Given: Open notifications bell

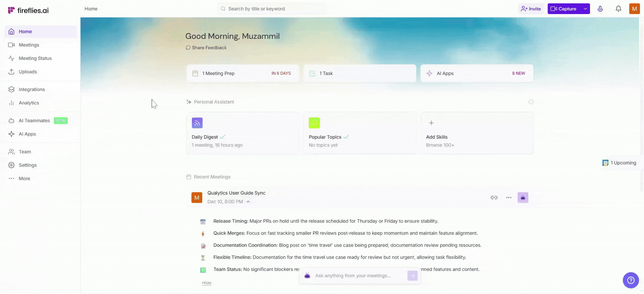Looking at the screenshot, I should (x=619, y=9).
